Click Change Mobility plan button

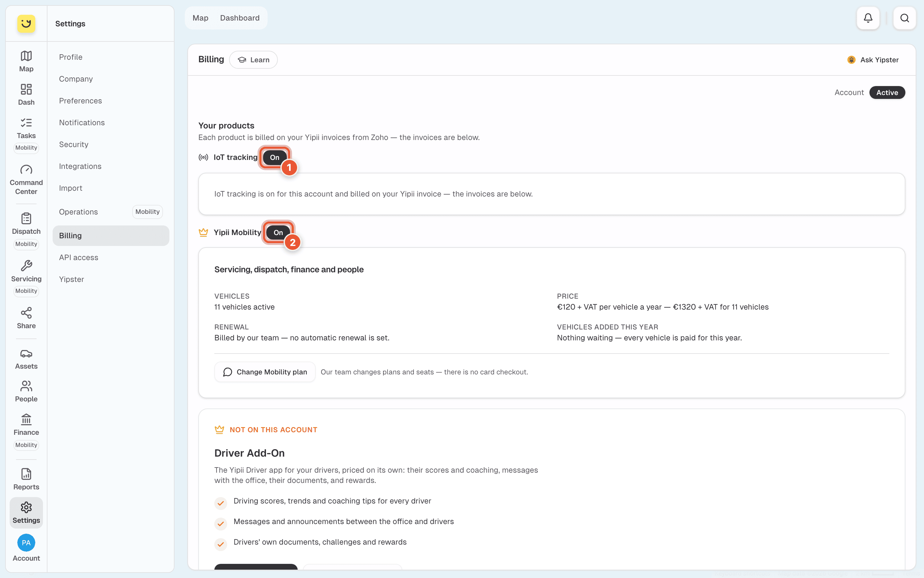[265, 372]
